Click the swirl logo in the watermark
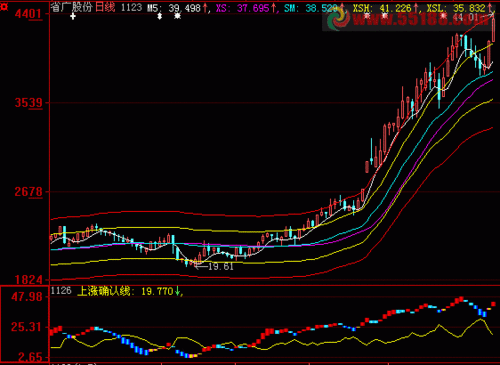 (x=338, y=18)
